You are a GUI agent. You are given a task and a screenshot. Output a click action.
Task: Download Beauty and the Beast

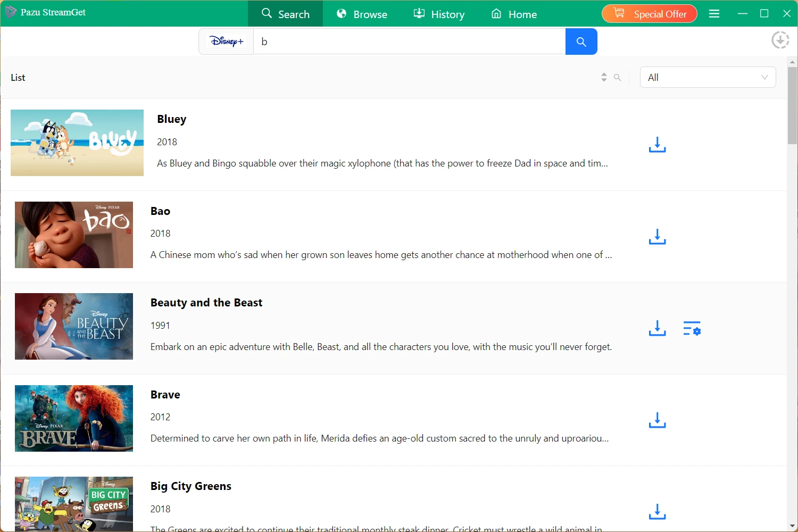click(658, 328)
